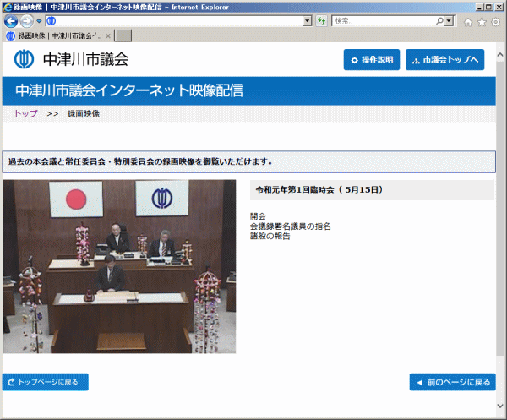Image resolution: width=507 pixels, height=420 pixels.
Task: Click the トップ breadcrumb link
Action: (x=26, y=113)
